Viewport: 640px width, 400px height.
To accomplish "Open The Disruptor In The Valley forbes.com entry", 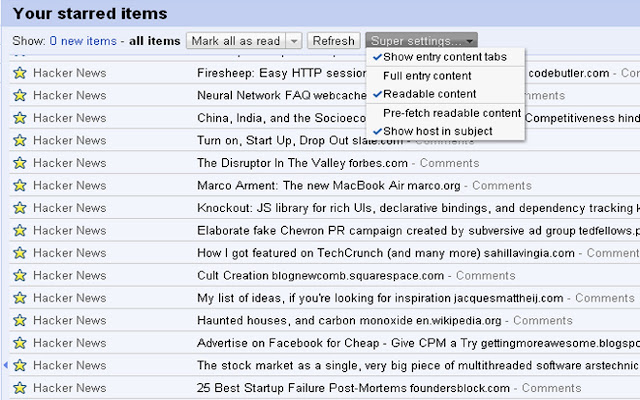I will pos(302,163).
